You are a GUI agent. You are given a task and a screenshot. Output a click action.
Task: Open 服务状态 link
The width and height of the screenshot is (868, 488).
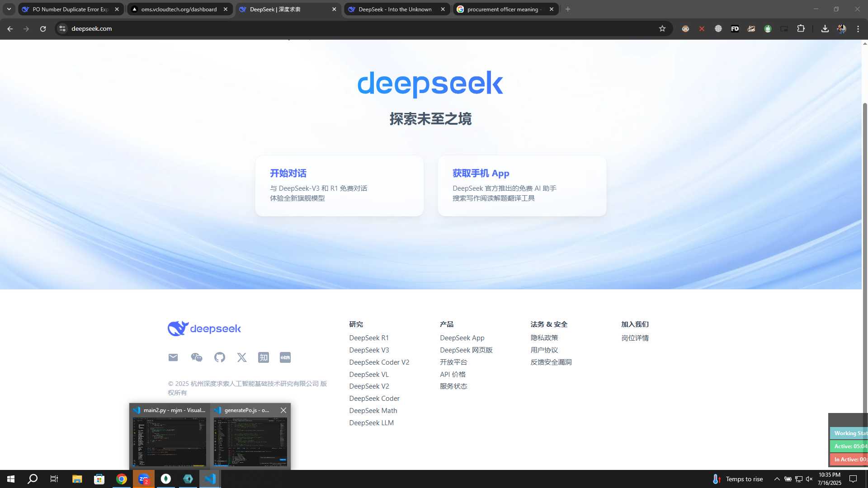click(453, 386)
